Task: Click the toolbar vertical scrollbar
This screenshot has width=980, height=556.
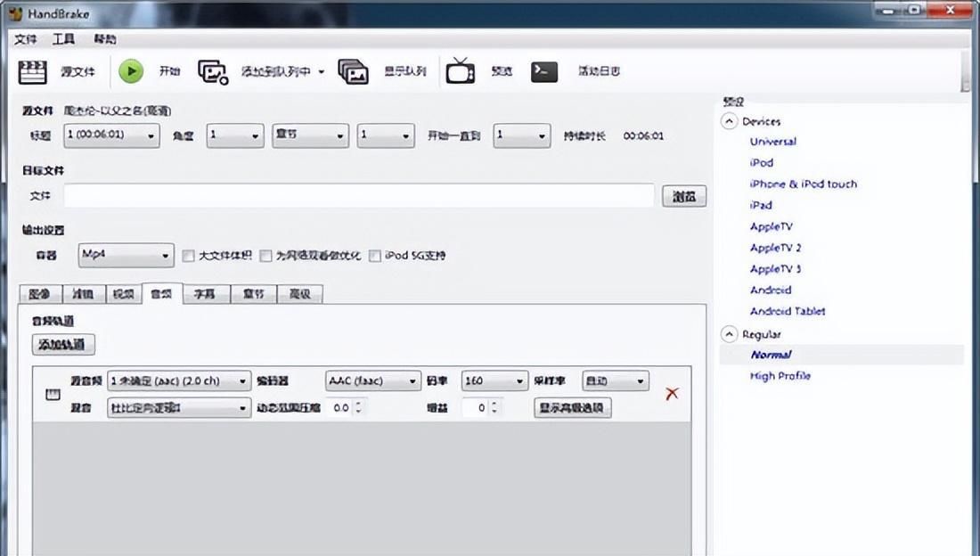Action: pyautogui.click(x=966, y=71)
